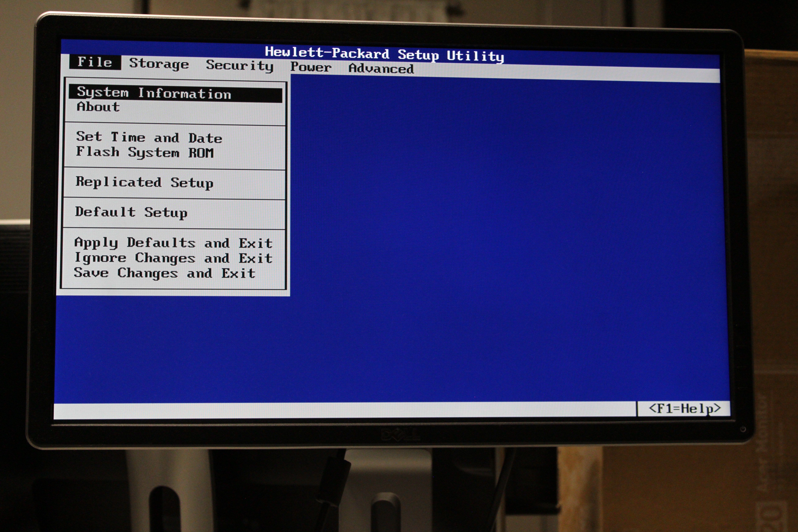Select System Information entry

(x=175, y=93)
